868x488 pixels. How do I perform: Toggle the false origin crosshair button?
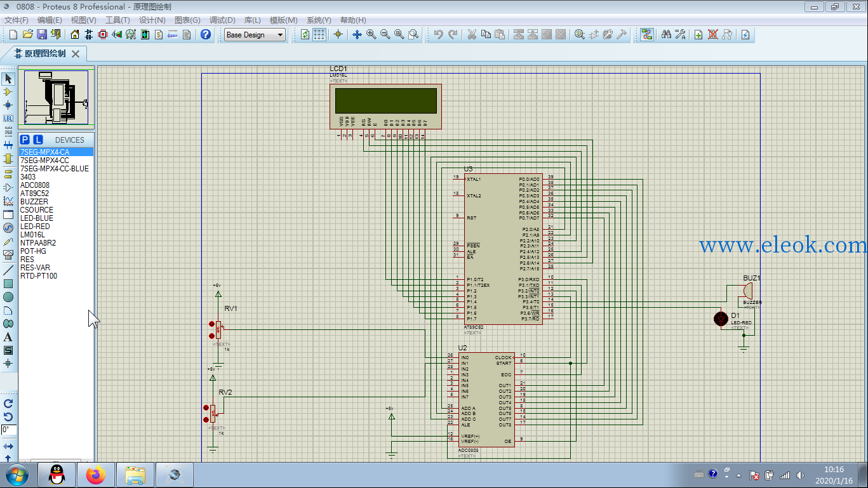click(x=338, y=34)
